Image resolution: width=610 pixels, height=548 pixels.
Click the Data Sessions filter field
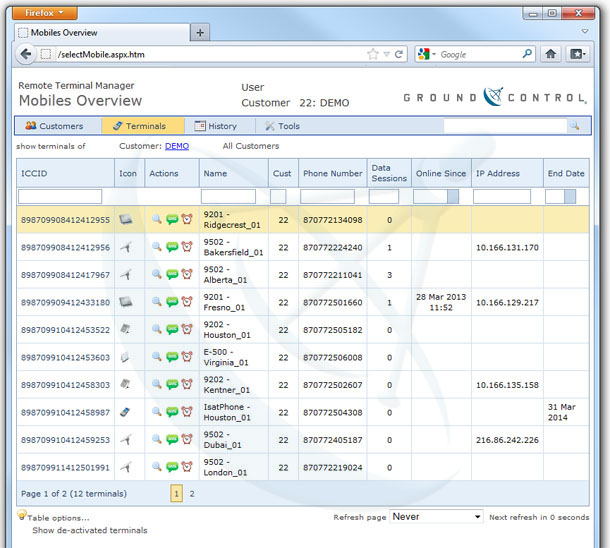pos(384,196)
